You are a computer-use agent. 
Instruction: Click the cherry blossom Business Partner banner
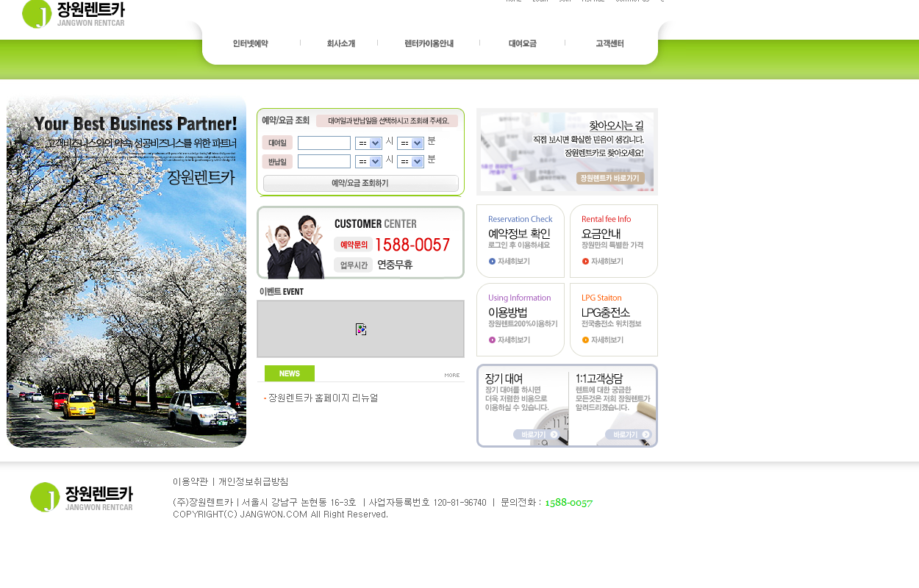point(126,271)
